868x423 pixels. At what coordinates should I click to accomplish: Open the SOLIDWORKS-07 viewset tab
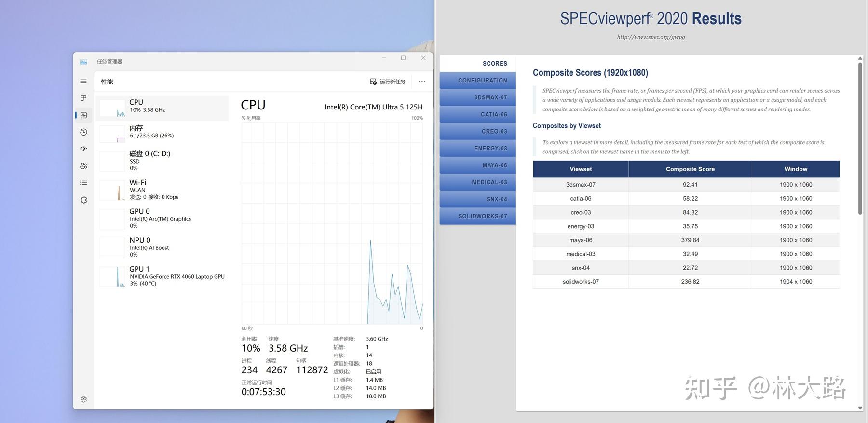[x=478, y=216]
